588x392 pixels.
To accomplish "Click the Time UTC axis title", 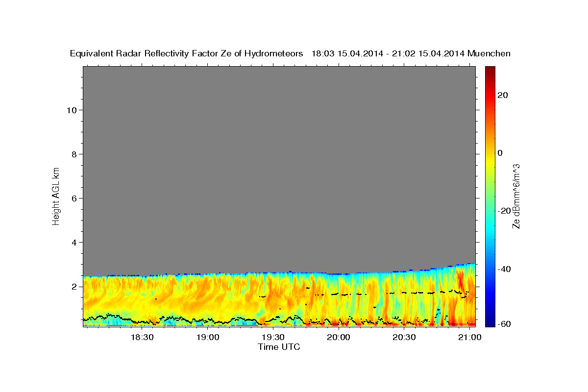I will coord(279,347).
